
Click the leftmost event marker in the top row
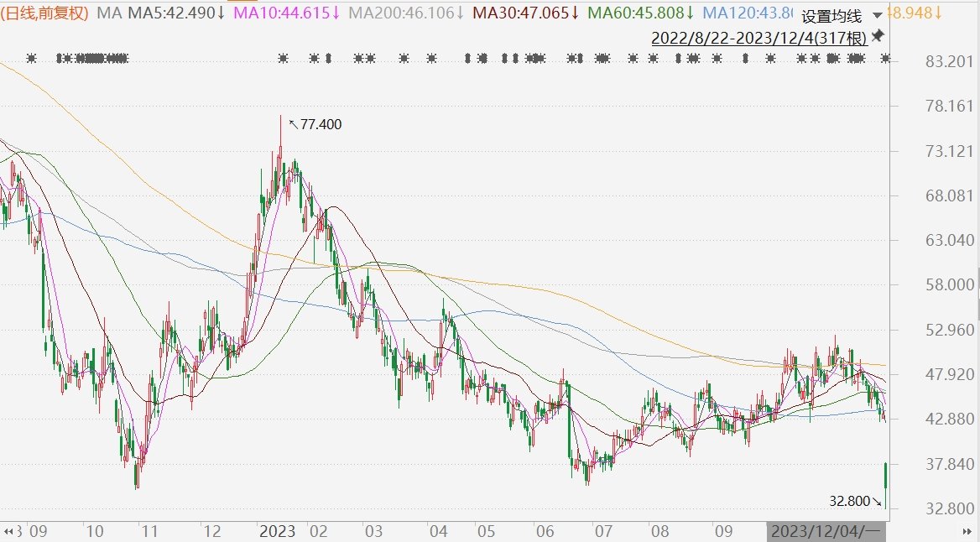click(31, 59)
